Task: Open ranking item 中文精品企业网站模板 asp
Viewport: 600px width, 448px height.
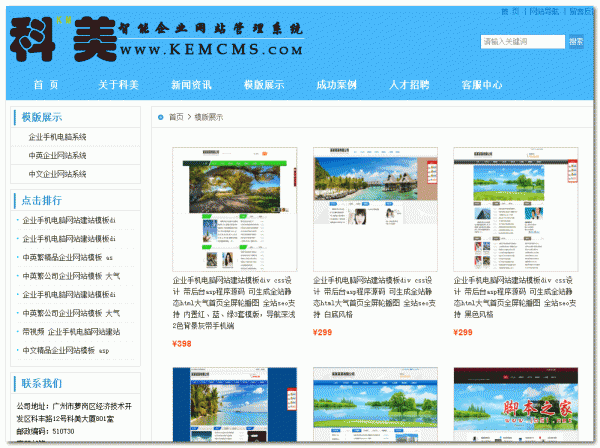Action: (x=66, y=350)
